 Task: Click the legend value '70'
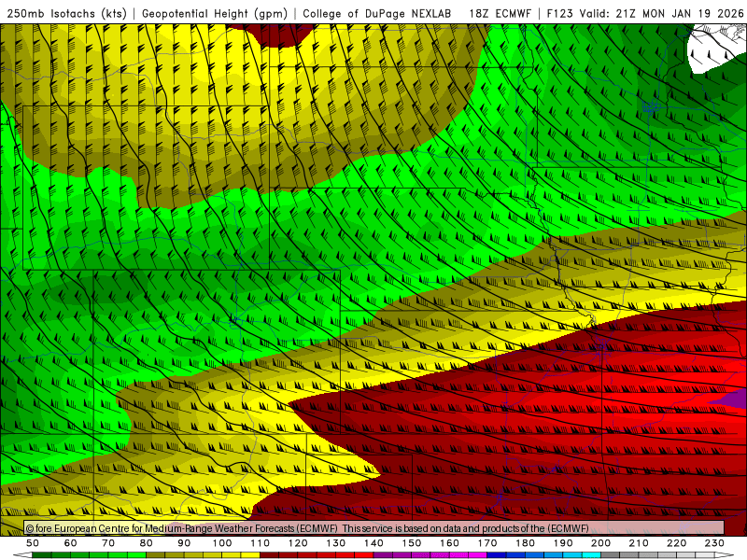click(x=108, y=543)
